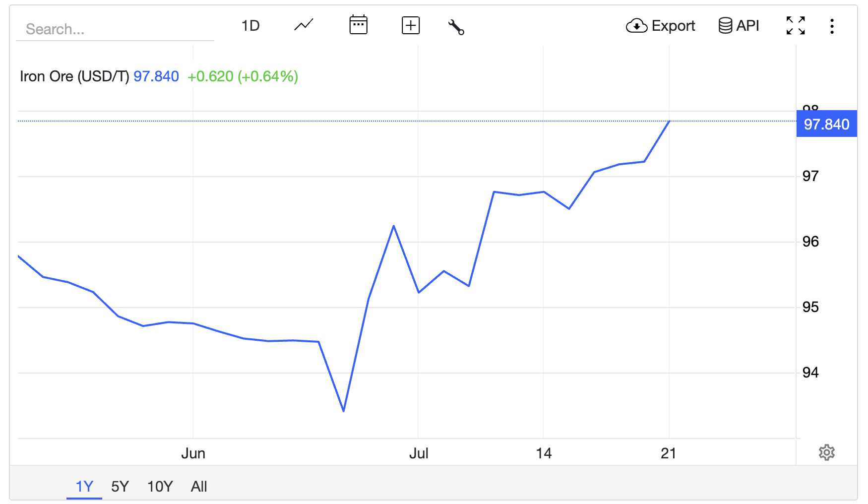Click the Jun axis label
868x504 pixels.
click(193, 453)
